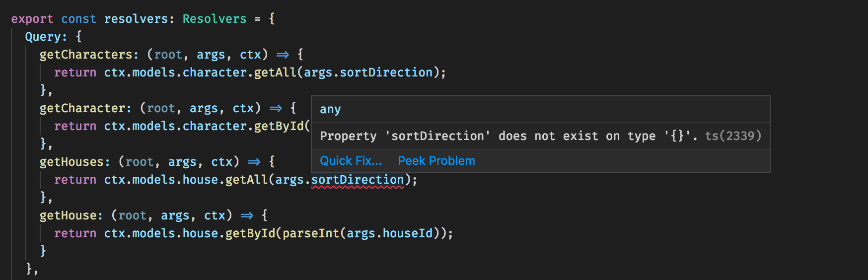868x280 pixels.
Task: Click the arrow function symbol in getHouses
Action: (254, 162)
